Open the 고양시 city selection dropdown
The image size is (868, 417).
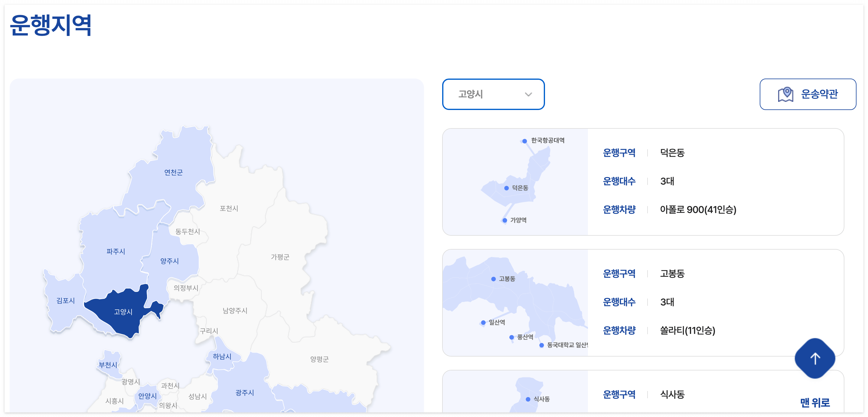[493, 94]
